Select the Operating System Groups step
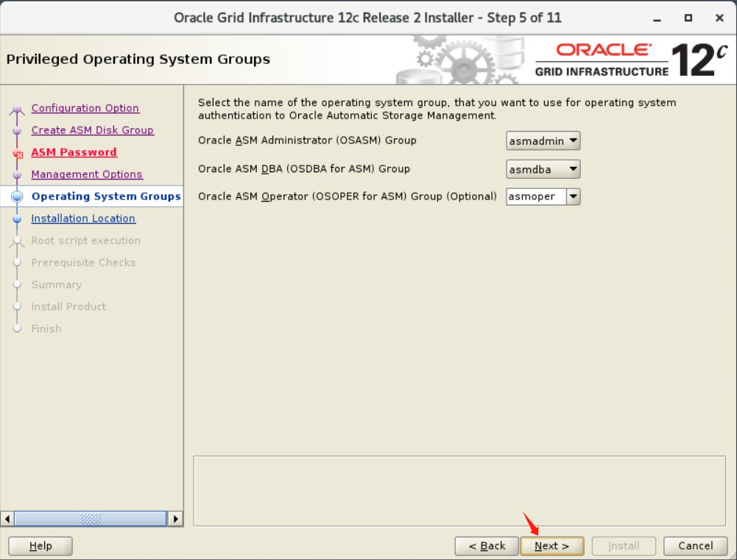The image size is (737, 560). (107, 196)
